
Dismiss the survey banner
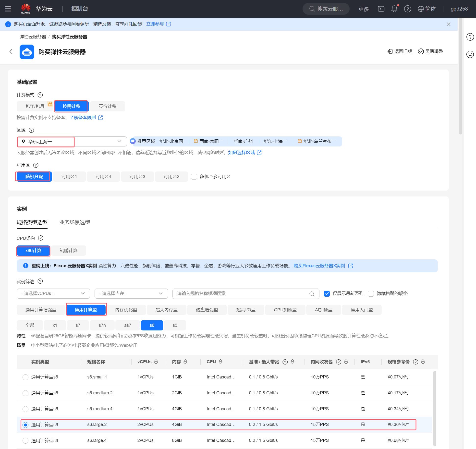coord(448,24)
